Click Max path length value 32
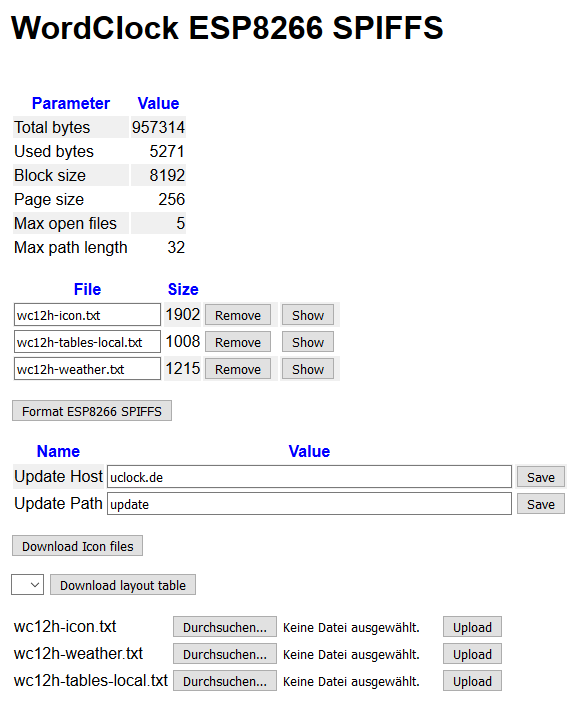581x704 pixels. 176,247
